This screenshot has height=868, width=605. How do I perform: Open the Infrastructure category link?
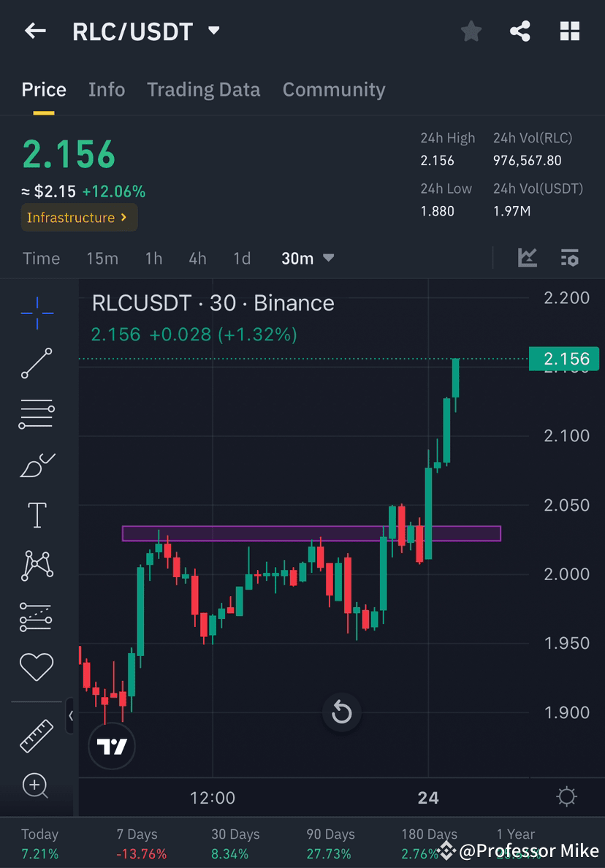[x=78, y=217]
